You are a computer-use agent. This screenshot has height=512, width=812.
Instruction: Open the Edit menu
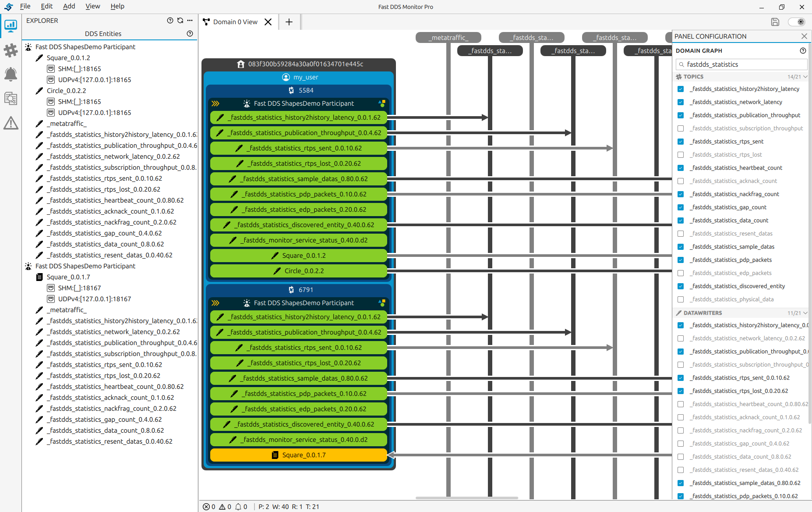(46, 6)
